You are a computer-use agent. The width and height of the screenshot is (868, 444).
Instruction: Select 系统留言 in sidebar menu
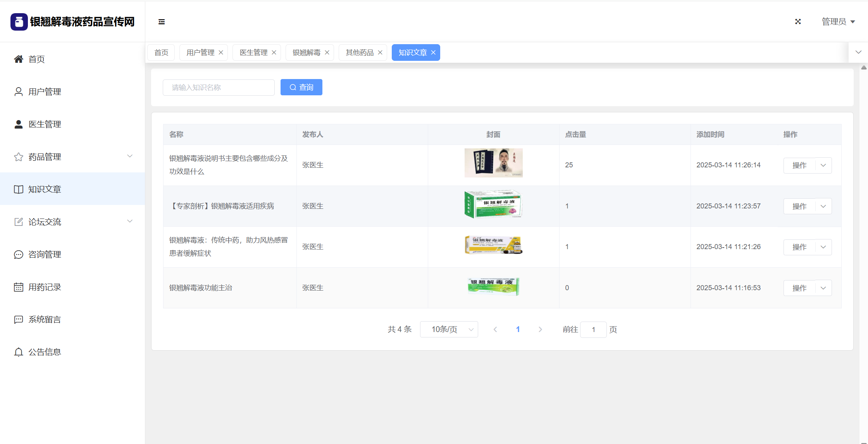pyautogui.click(x=45, y=320)
